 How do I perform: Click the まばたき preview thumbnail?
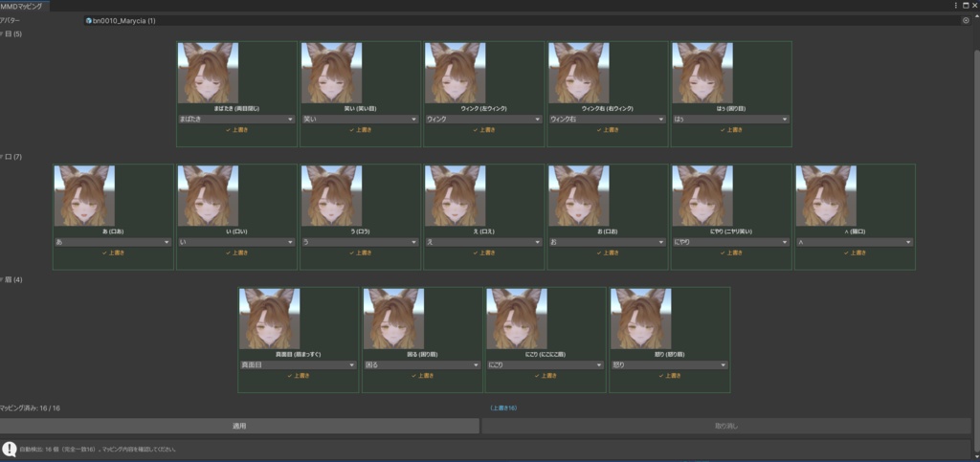(208, 73)
